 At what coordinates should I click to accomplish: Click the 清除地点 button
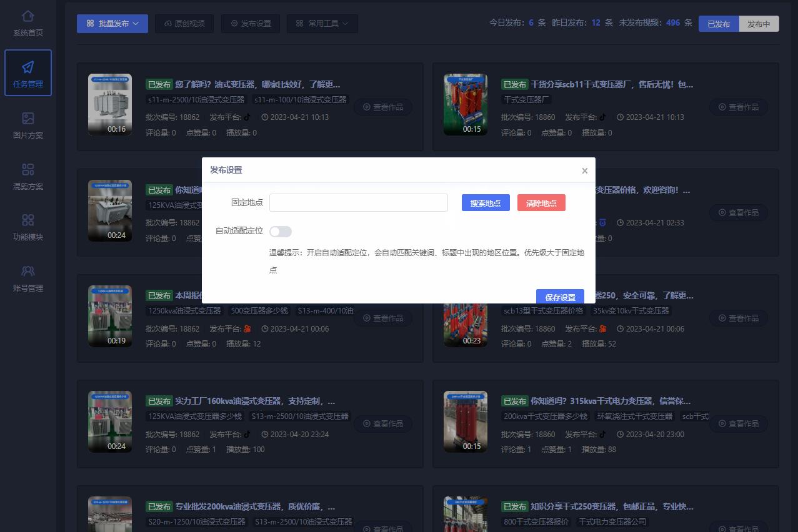541,202
